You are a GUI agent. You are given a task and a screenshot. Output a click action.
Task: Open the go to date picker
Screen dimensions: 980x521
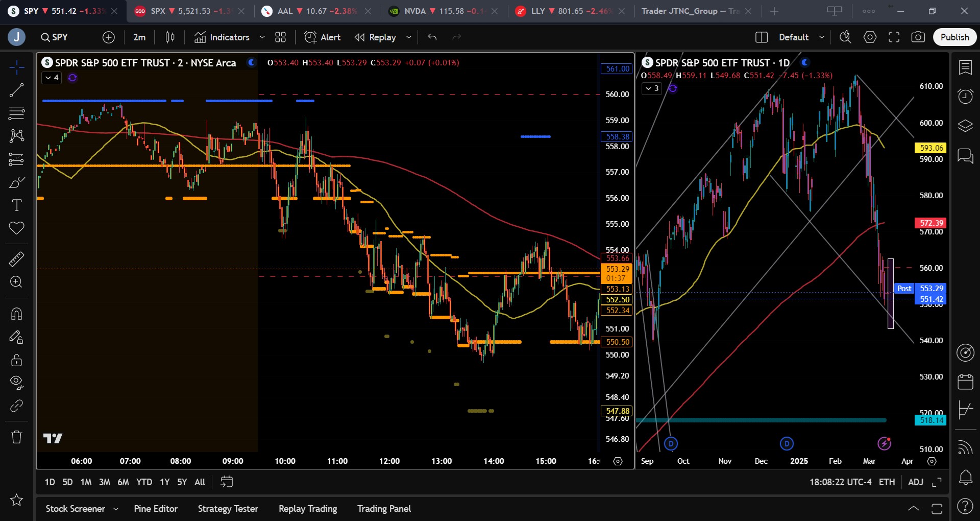tap(227, 482)
